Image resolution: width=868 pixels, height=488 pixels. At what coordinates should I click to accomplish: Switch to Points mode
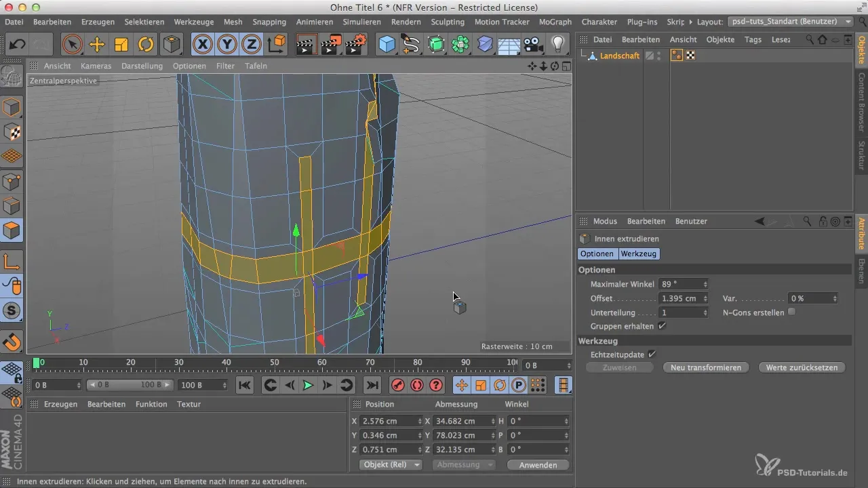tap(12, 182)
